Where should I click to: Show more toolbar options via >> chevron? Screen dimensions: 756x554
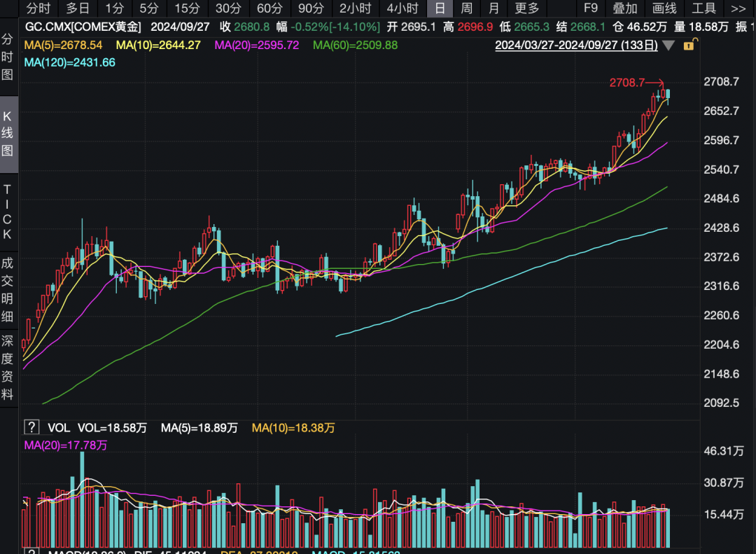(738, 8)
